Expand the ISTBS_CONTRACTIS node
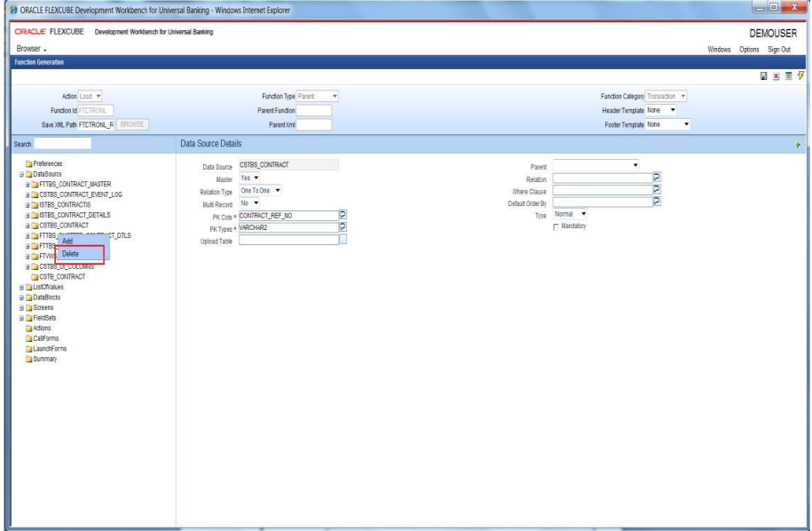 click(28, 205)
